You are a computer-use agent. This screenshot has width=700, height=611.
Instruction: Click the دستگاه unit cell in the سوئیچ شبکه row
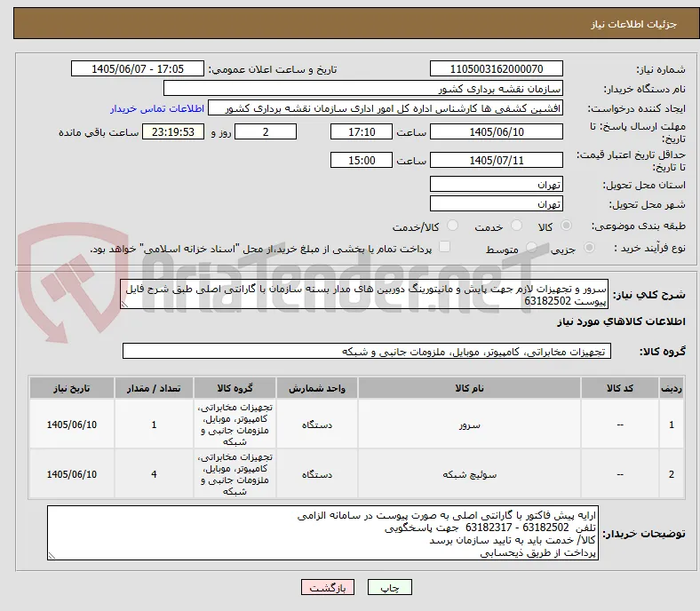point(317,474)
